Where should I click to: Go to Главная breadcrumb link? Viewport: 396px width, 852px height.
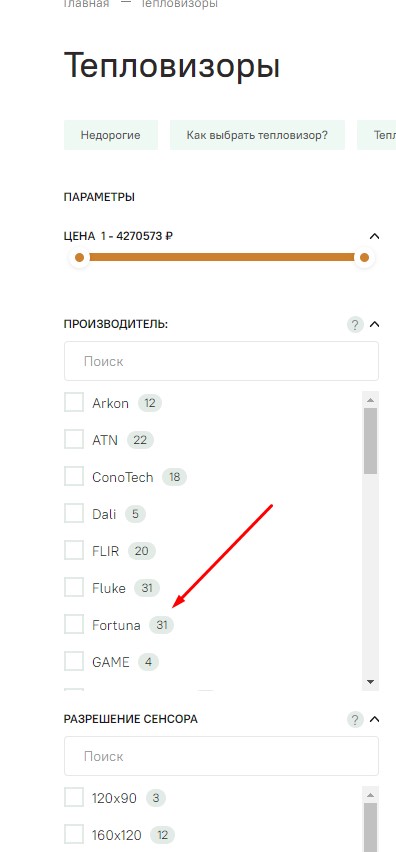click(86, 4)
